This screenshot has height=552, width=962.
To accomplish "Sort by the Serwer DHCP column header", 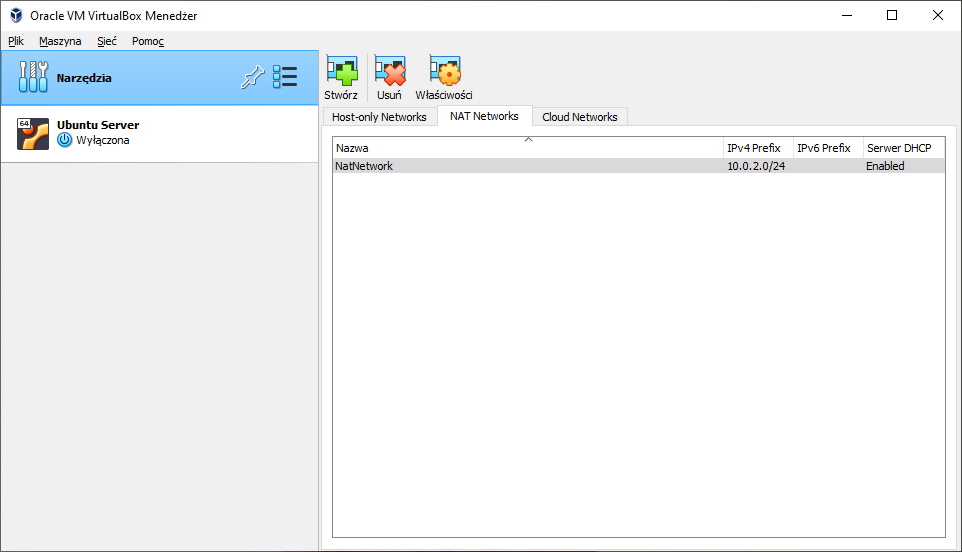I will pyautogui.click(x=902, y=148).
